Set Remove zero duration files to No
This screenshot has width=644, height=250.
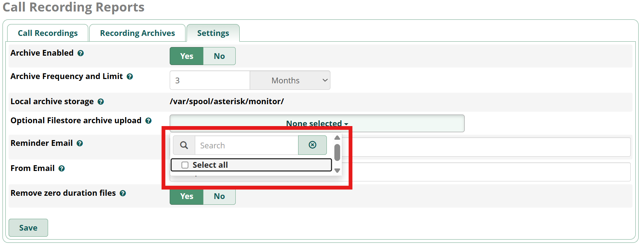pos(219,196)
